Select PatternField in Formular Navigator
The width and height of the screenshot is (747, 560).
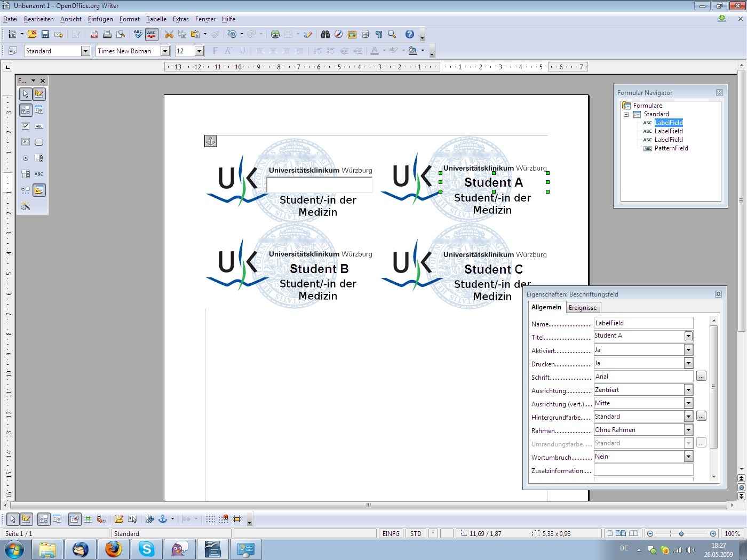coord(671,148)
